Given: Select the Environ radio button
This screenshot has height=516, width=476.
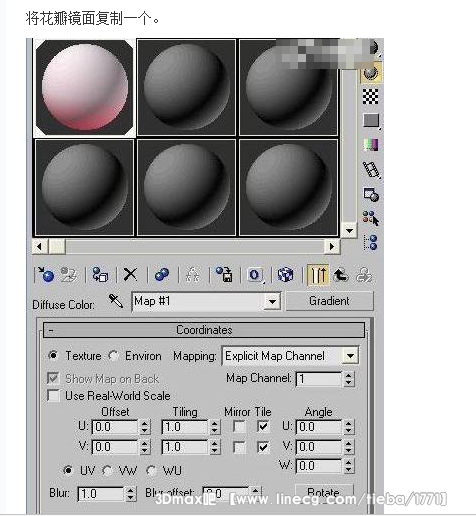Looking at the screenshot, I should coord(113,356).
